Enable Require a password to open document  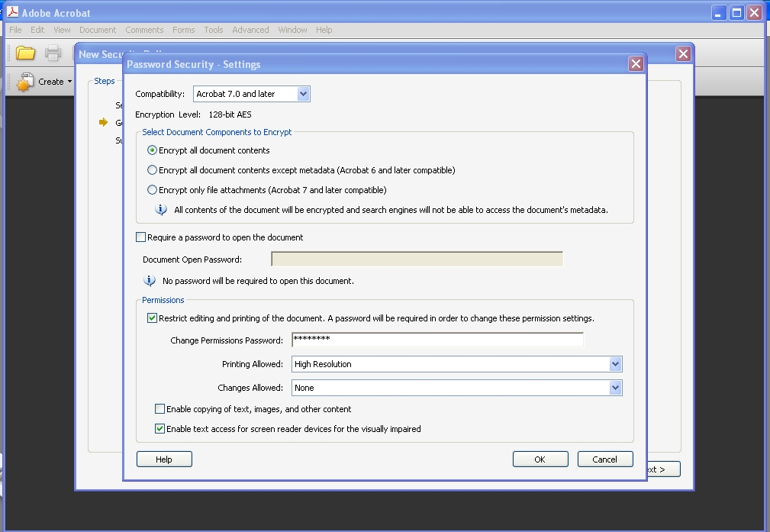pyautogui.click(x=141, y=237)
